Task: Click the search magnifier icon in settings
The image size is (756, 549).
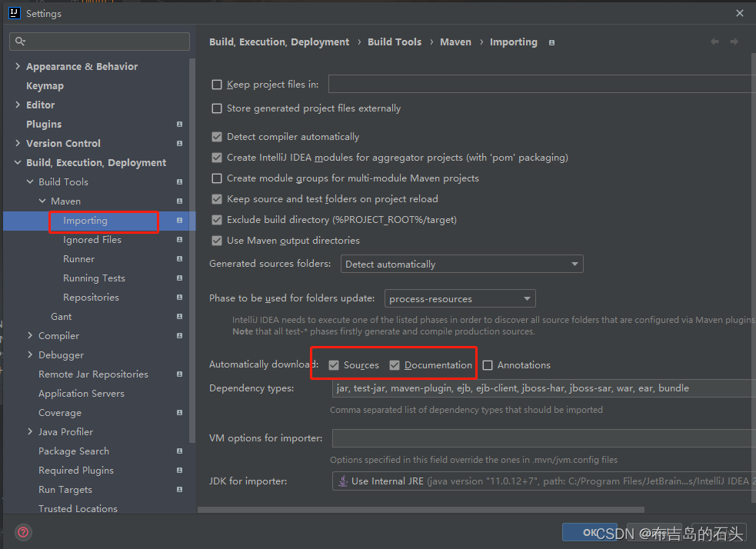Action: click(x=20, y=42)
